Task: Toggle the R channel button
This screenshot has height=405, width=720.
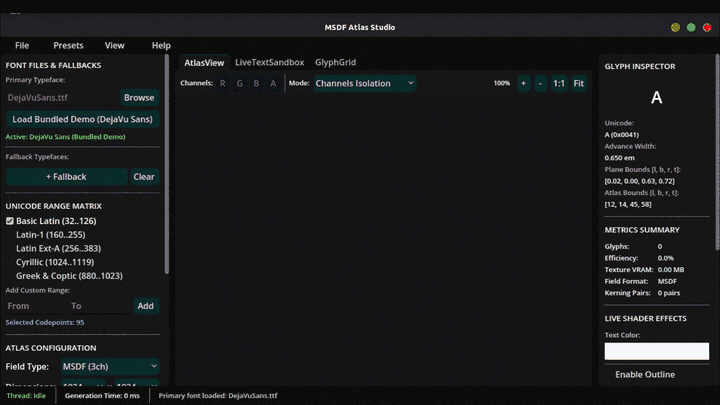Action: pos(223,83)
